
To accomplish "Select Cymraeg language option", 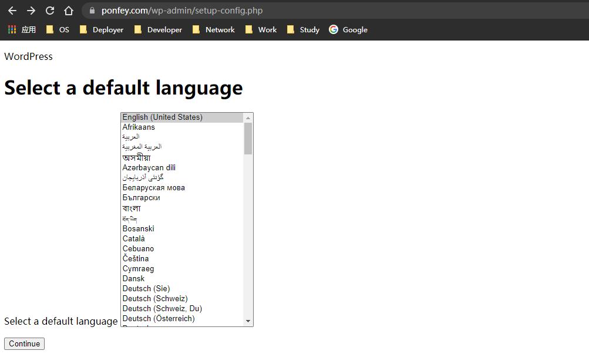I will 182,268.
